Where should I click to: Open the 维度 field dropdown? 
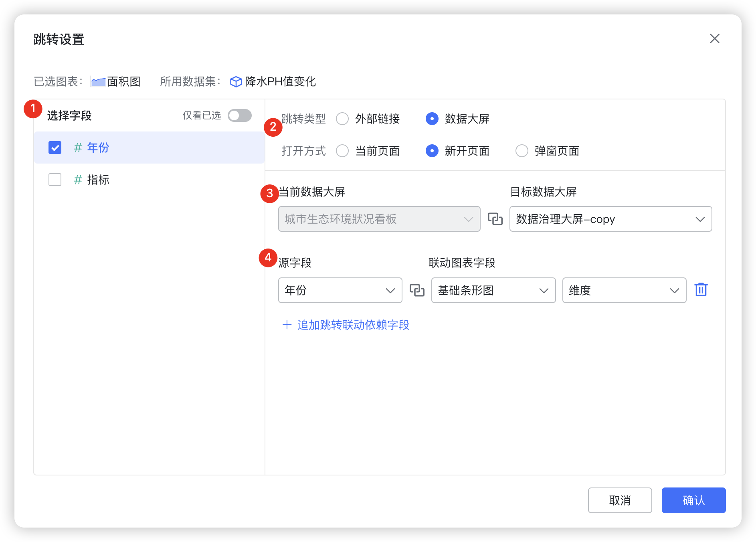(x=624, y=290)
